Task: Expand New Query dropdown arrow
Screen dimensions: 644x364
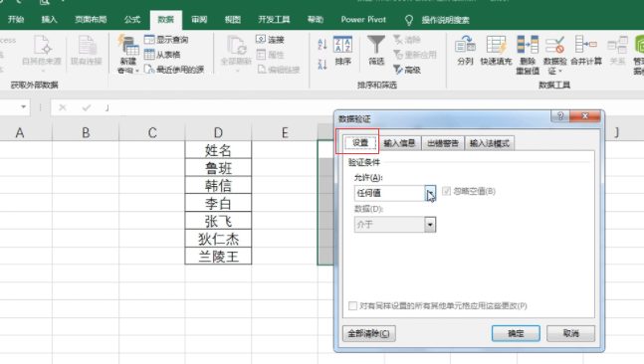Action: [x=137, y=71]
